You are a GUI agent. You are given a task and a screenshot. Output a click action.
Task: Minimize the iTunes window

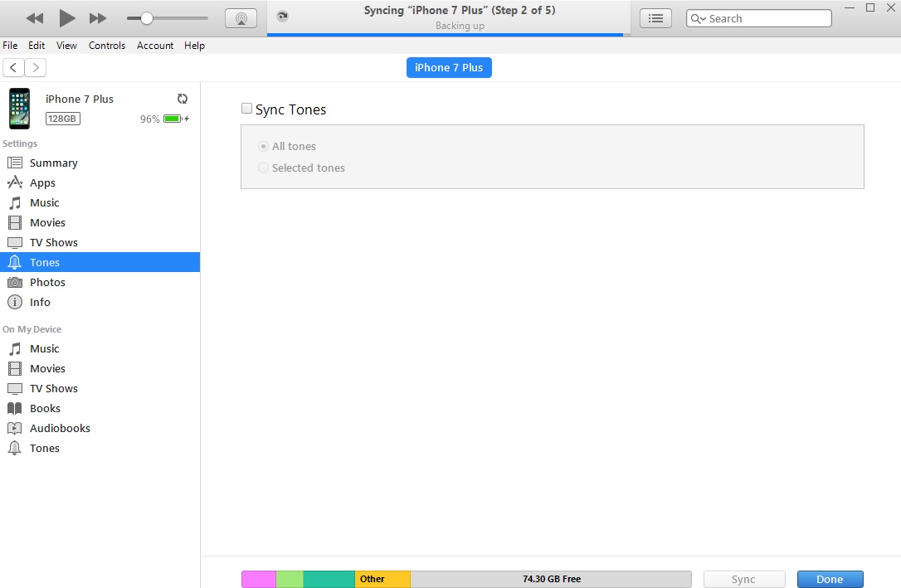click(850, 7)
